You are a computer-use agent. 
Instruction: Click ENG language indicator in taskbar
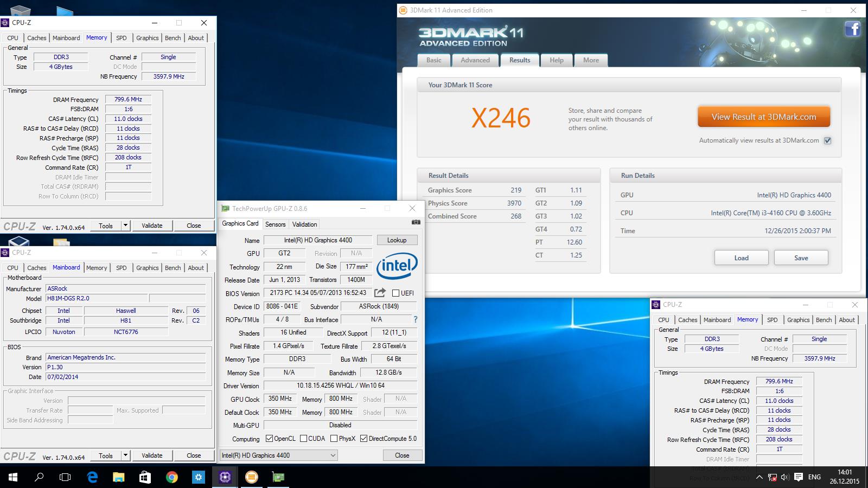point(814,477)
